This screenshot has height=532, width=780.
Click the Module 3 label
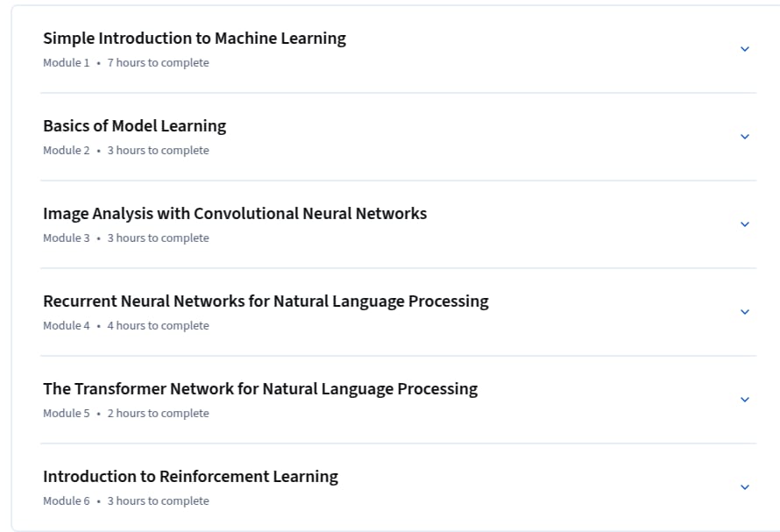[x=66, y=238]
